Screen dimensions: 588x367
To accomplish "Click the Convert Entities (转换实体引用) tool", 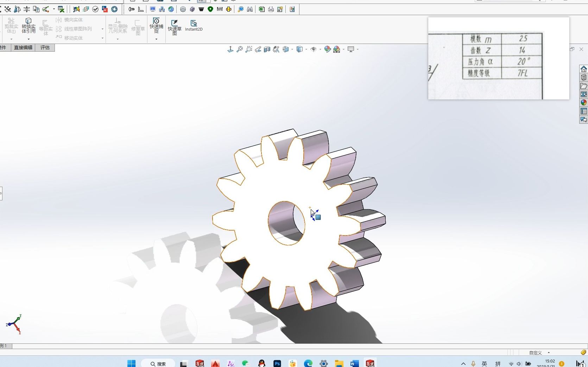I will coord(29,26).
